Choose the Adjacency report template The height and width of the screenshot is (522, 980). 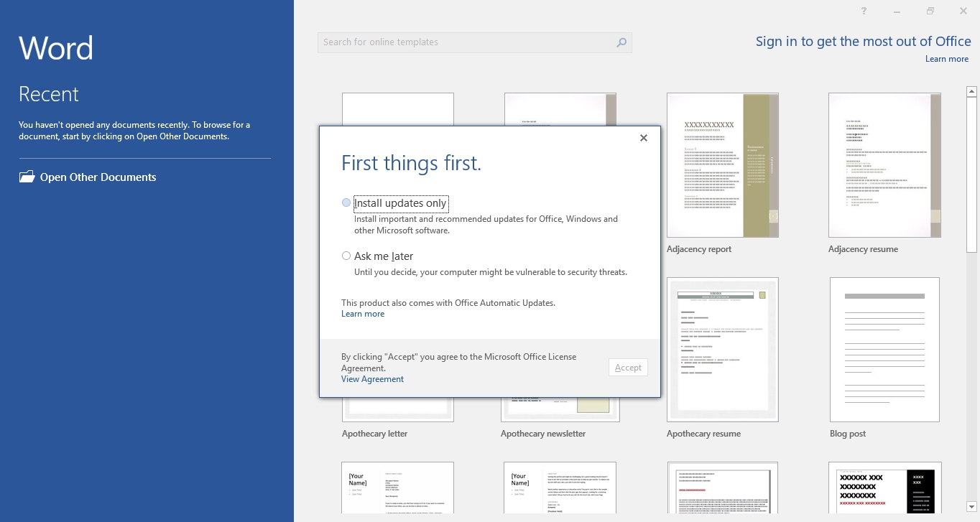pos(723,165)
